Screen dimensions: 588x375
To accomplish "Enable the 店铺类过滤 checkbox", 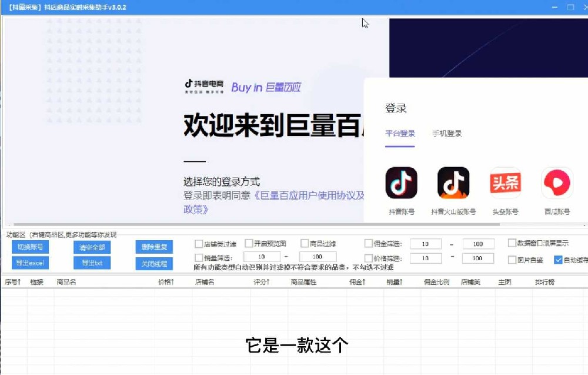I will (x=199, y=244).
